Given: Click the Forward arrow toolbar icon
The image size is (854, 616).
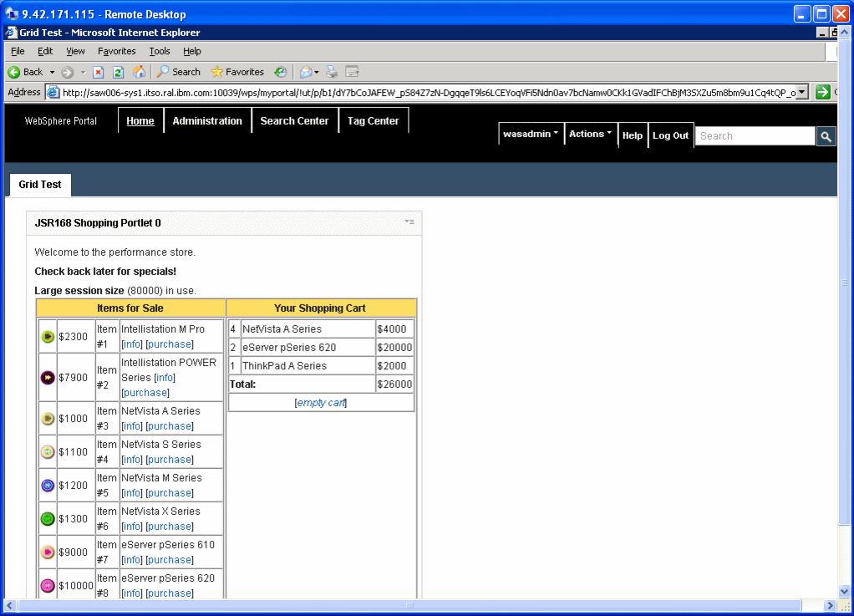Looking at the screenshot, I should [68, 72].
